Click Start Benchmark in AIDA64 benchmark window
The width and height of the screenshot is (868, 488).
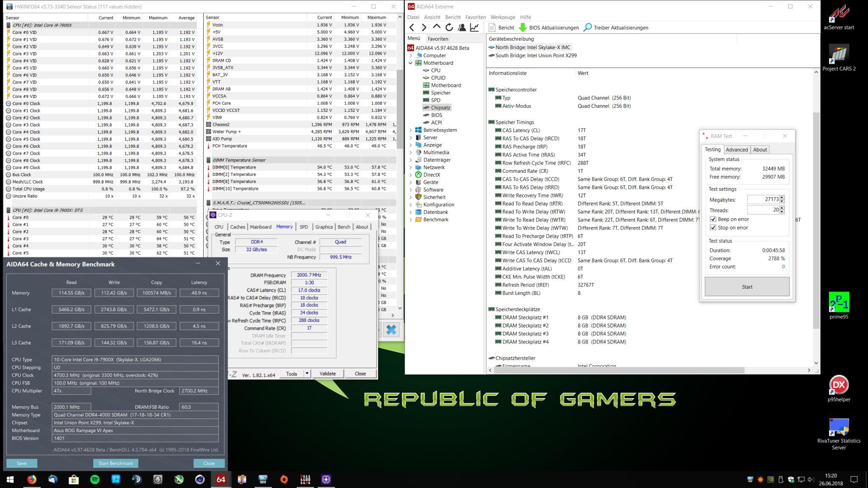[116, 463]
